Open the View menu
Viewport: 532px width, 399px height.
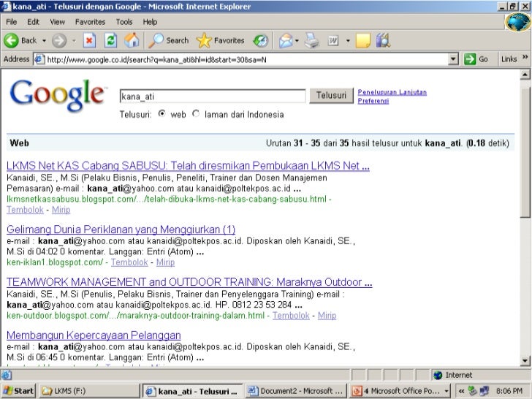pos(57,22)
